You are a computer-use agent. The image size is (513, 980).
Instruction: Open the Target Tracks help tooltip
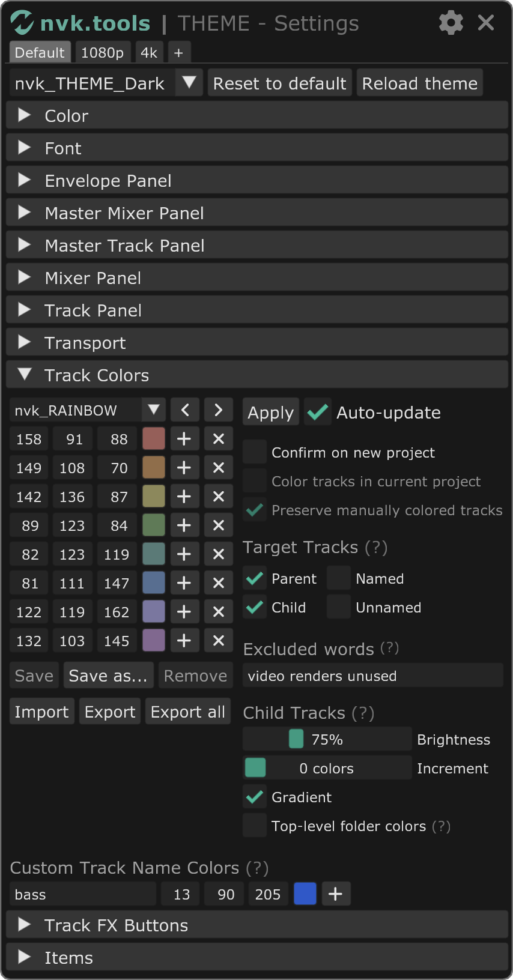click(x=380, y=547)
